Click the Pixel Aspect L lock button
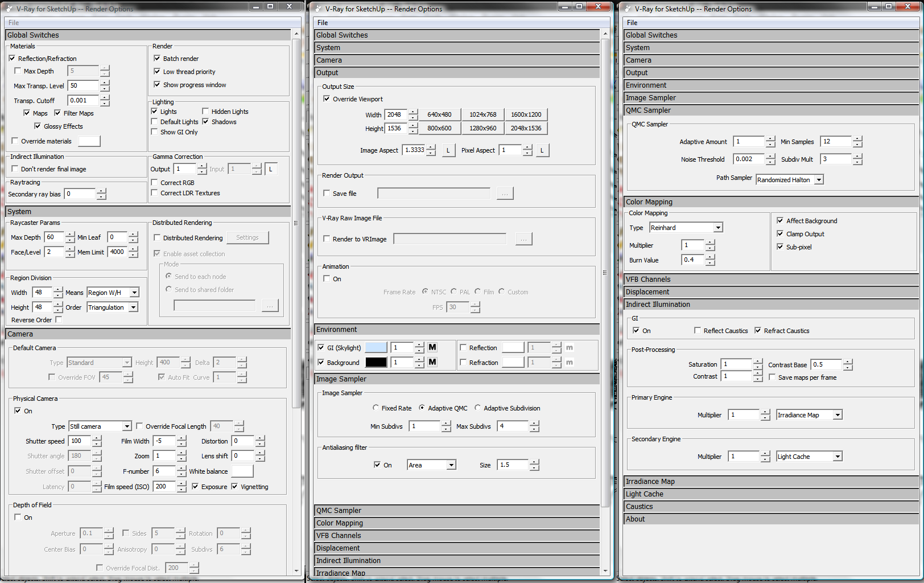 click(542, 150)
